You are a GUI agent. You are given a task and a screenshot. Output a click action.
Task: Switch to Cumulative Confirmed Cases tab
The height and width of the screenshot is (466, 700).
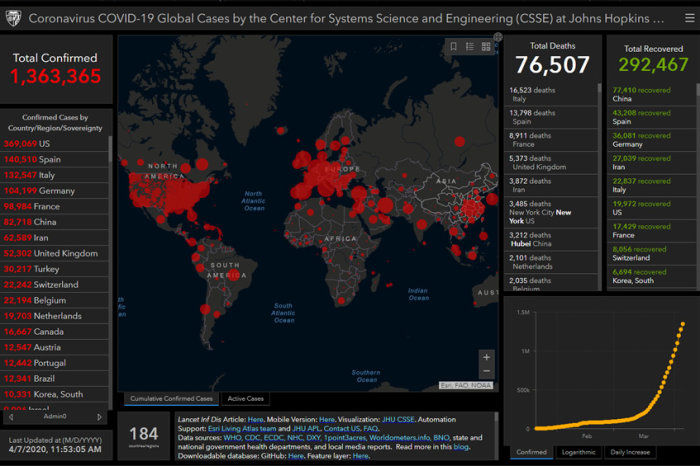click(x=171, y=399)
